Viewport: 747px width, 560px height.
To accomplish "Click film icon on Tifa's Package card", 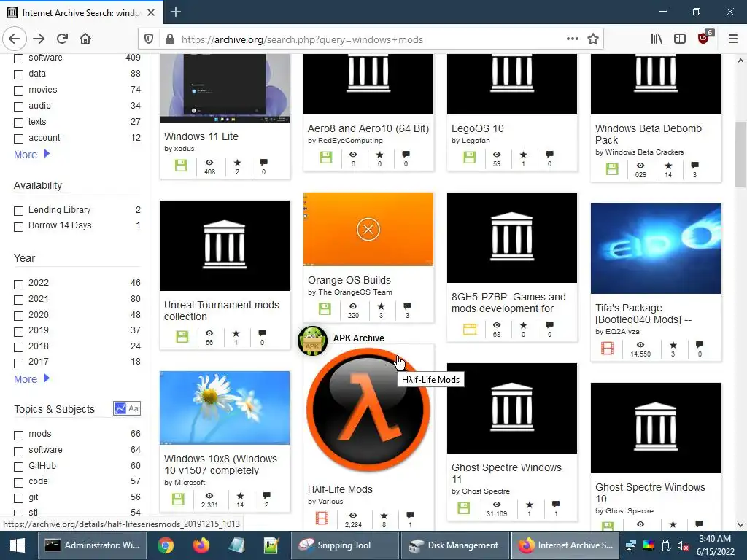I will (608, 349).
